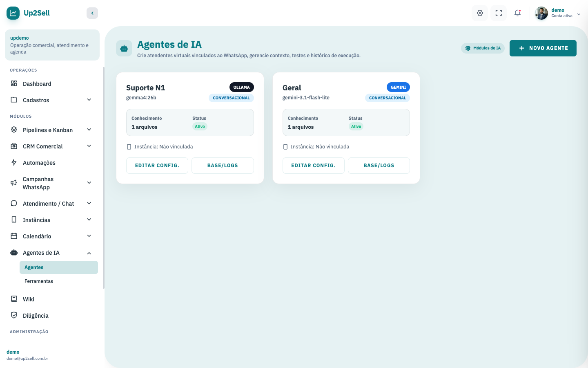Click the Pipelines e Kanban layers icon
The height and width of the screenshot is (368, 588).
[14, 130]
